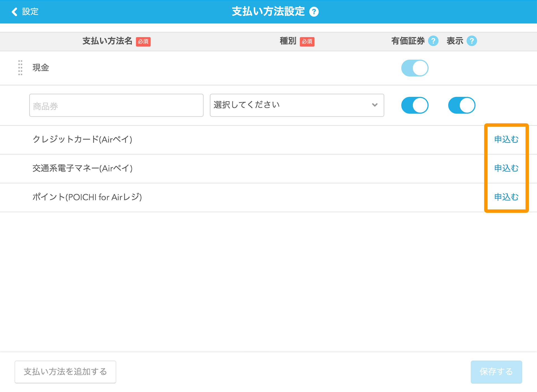The height and width of the screenshot is (392, 537).
Task: Toggle 有価証券 switch in the 現金 row
Action: 415,68
